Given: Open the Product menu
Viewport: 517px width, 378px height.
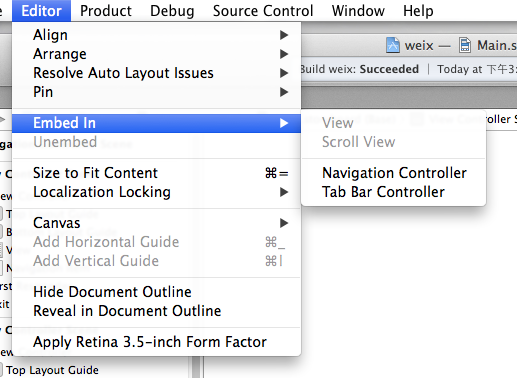Looking at the screenshot, I should [106, 11].
